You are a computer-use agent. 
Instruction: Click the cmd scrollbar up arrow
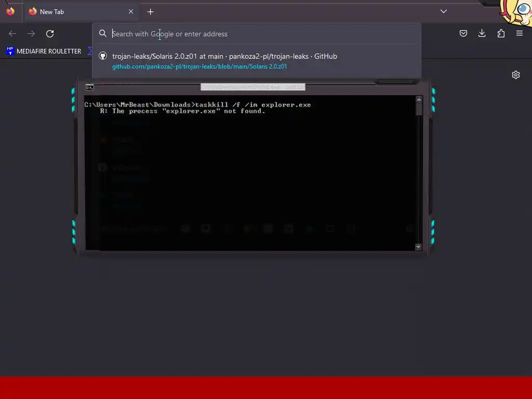[419, 99]
